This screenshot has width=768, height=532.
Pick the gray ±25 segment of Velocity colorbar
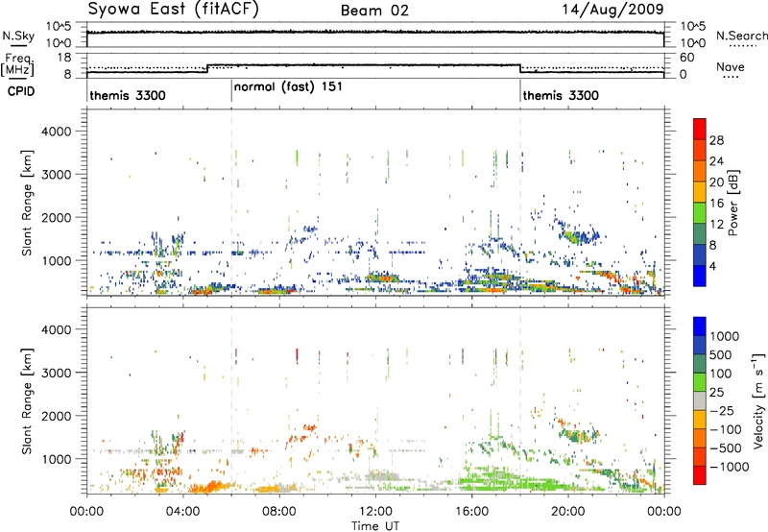pyautogui.click(x=700, y=400)
